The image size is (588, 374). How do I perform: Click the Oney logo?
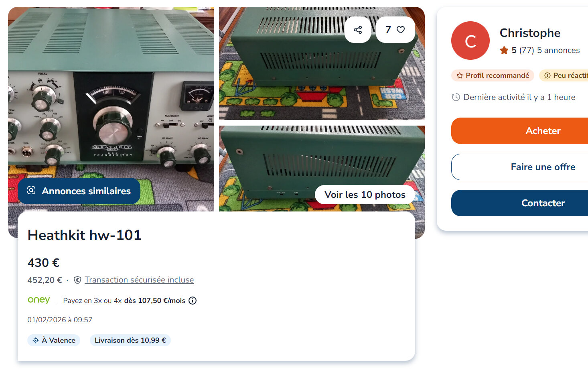(39, 300)
